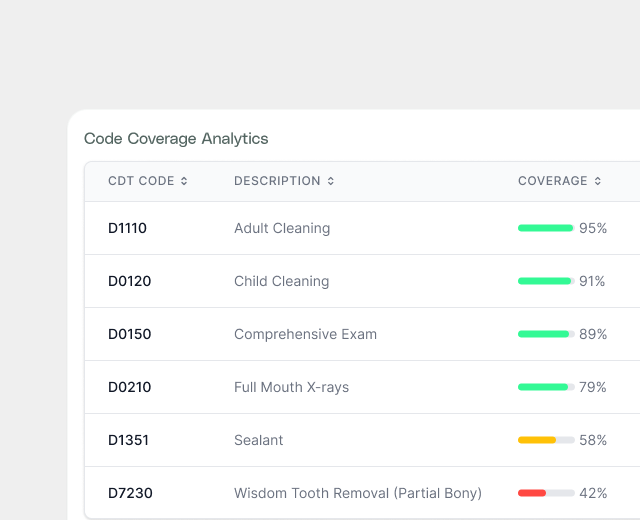
Task: Click Sealant description
Action: tap(258, 440)
